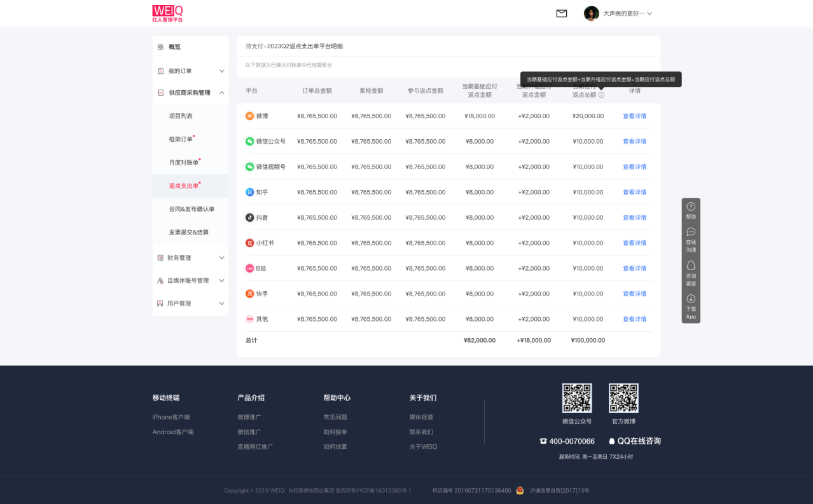The width and height of the screenshot is (813, 504).
Task: Click 待支付 in the breadcrumb
Action: (x=254, y=46)
